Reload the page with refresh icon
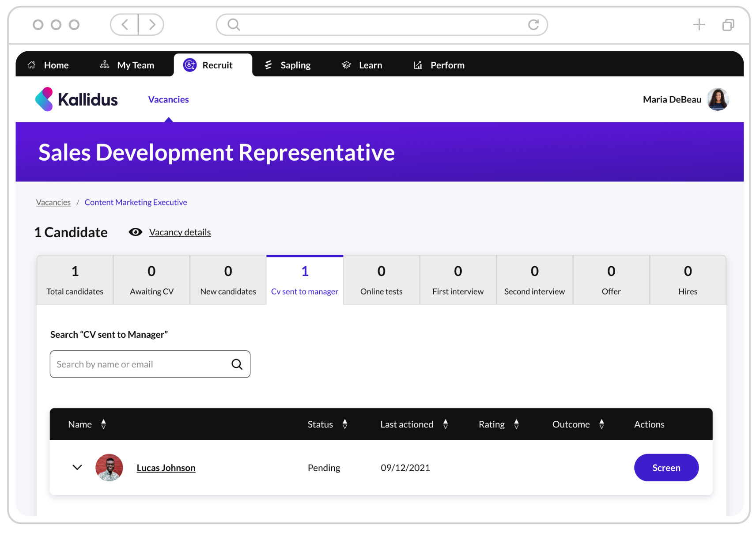This screenshot has height=533, width=756. click(x=533, y=25)
